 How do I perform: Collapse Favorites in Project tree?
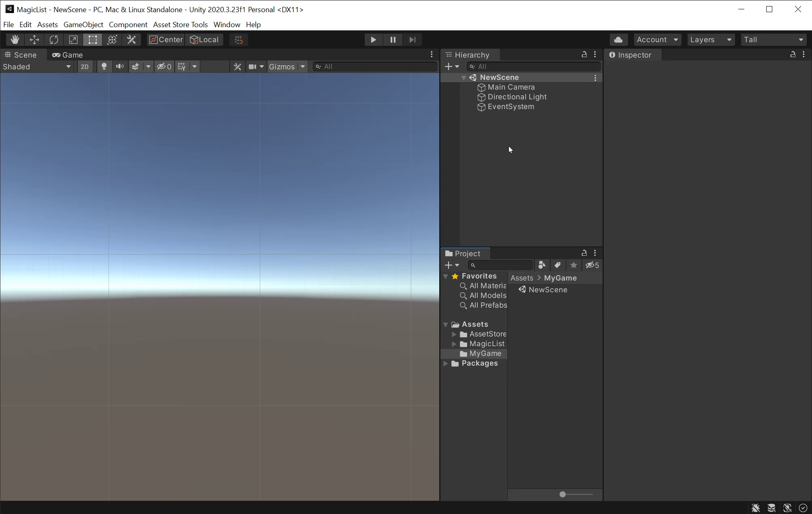point(445,276)
